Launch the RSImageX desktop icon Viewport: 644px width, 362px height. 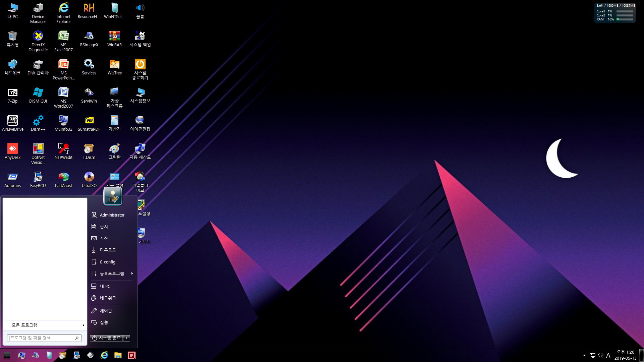(x=89, y=39)
